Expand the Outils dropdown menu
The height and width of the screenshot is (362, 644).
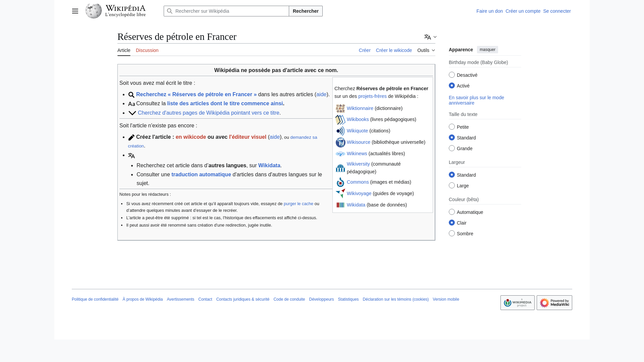[426, 50]
